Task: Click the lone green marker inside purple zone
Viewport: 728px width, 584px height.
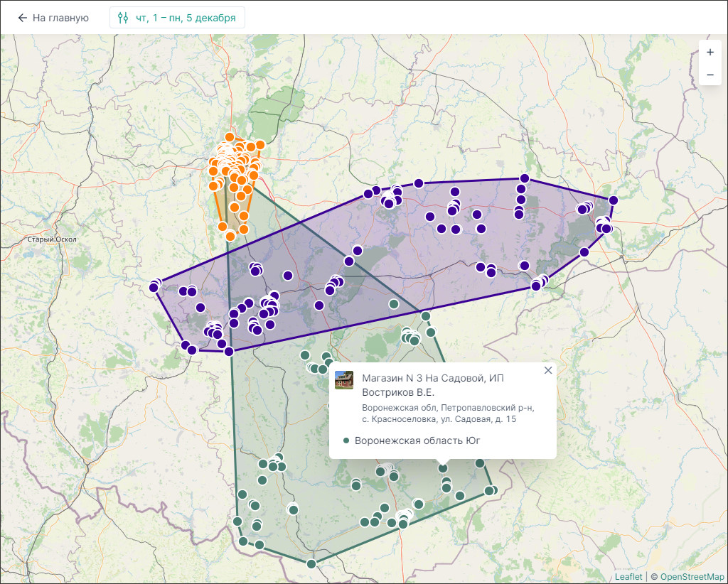Action: click(394, 304)
